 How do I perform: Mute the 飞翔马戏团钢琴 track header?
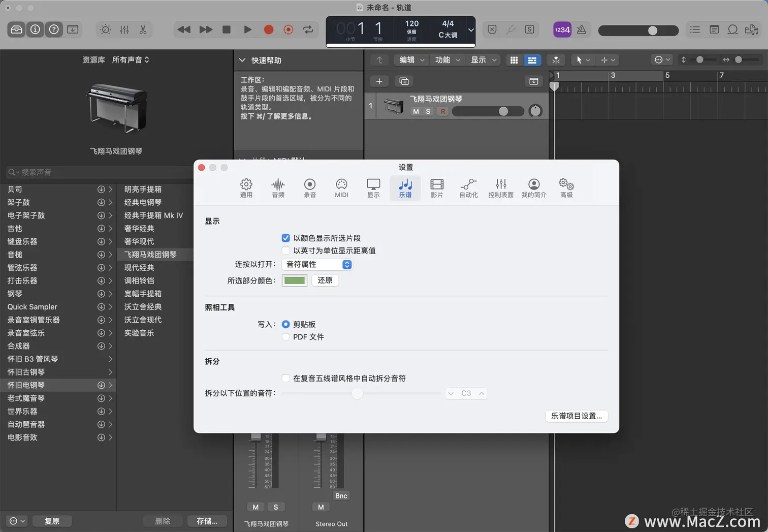tap(416, 111)
